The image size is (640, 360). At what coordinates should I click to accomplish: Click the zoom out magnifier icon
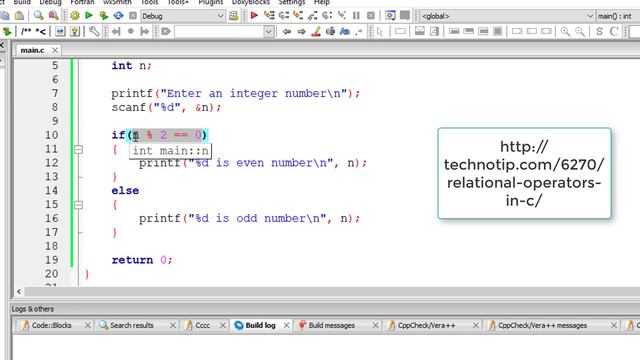coord(580,31)
